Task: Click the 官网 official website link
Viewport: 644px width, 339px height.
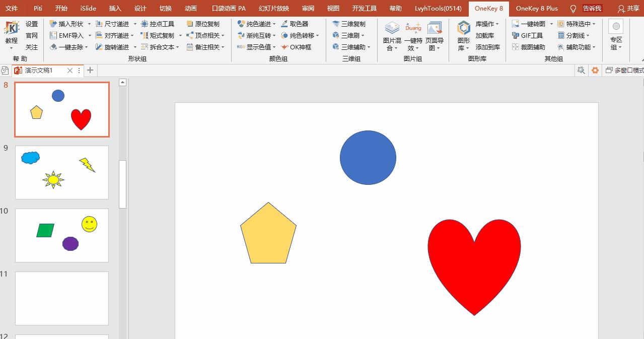Action: pyautogui.click(x=32, y=35)
